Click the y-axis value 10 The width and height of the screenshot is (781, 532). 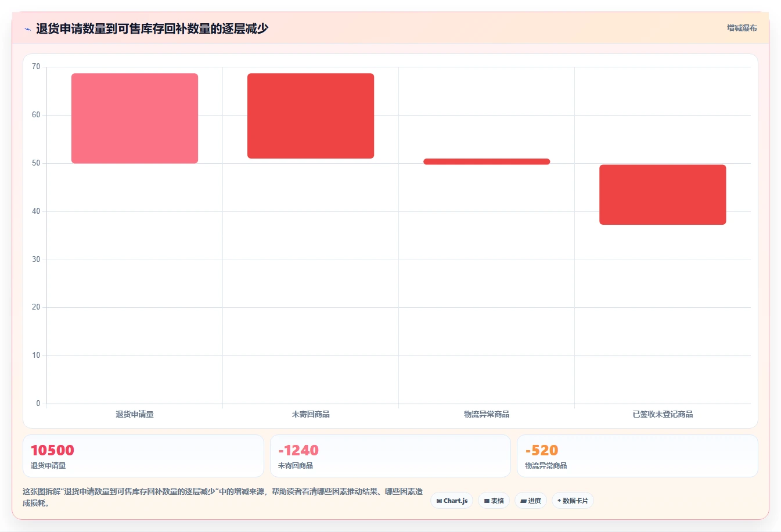pyautogui.click(x=36, y=355)
